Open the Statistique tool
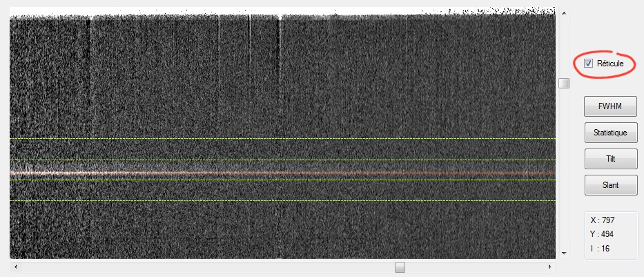Image resolution: width=644 pixels, height=277 pixels. point(610,133)
